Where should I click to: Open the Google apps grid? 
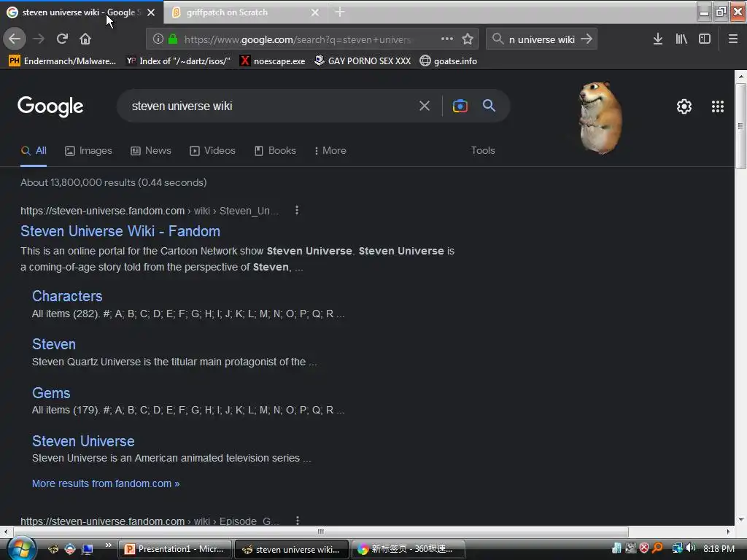[x=718, y=106]
